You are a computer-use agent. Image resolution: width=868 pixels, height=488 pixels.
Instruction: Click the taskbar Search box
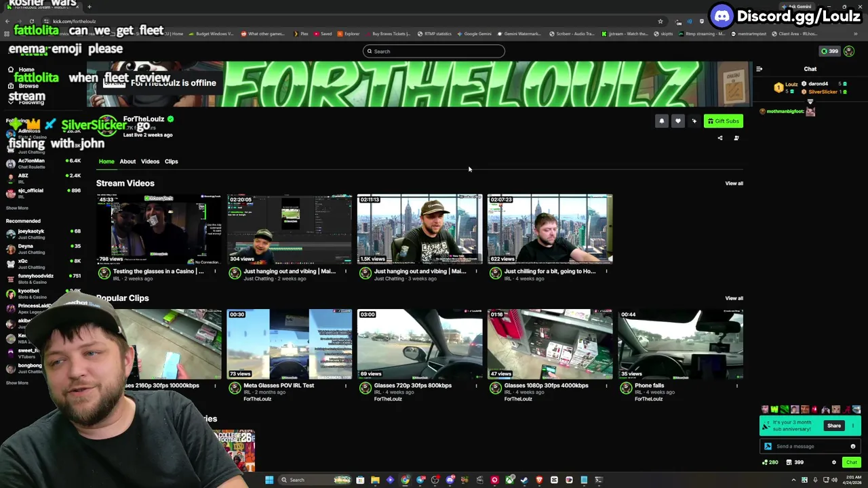pos(315,480)
